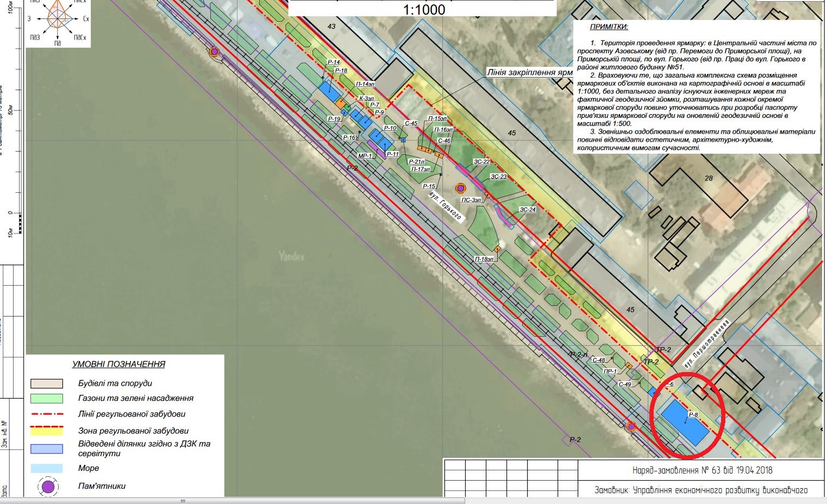Click the 1:1000 scale title

click(424, 9)
